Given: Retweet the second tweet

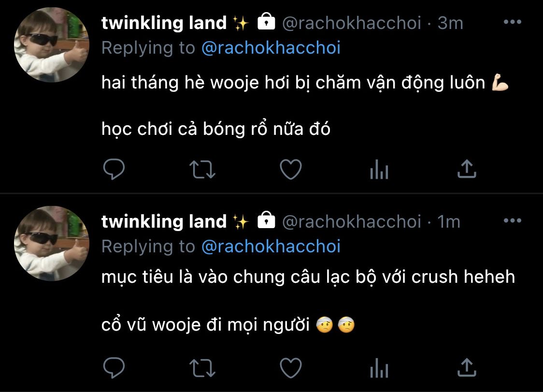Looking at the screenshot, I should tap(202, 368).
